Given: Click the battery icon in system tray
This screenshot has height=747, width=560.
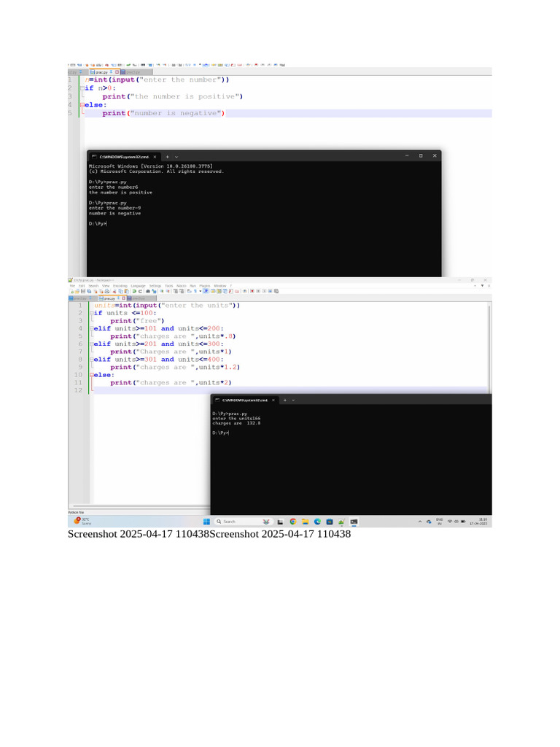Looking at the screenshot, I should [x=463, y=521].
